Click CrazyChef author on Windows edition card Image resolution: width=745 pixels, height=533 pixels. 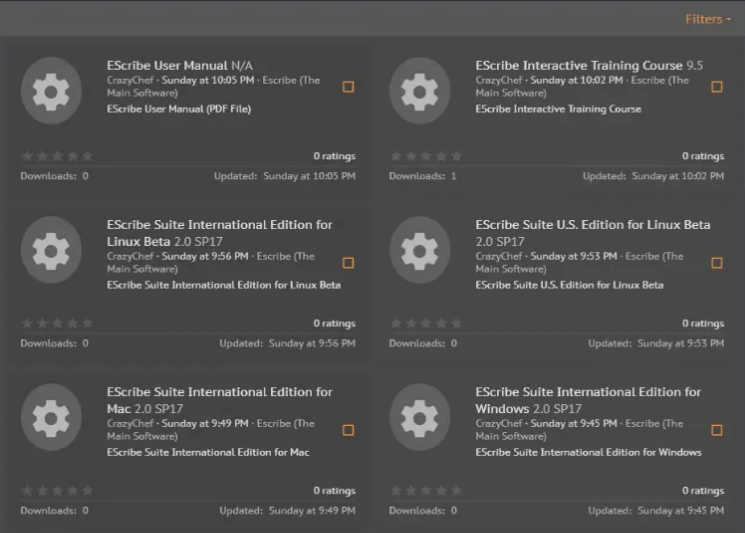click(x=499, y=423)
